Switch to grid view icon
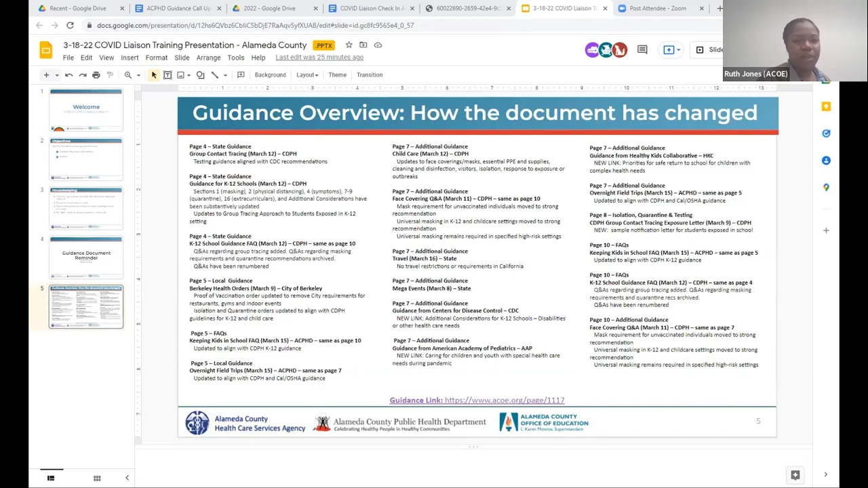 point(97,479)
